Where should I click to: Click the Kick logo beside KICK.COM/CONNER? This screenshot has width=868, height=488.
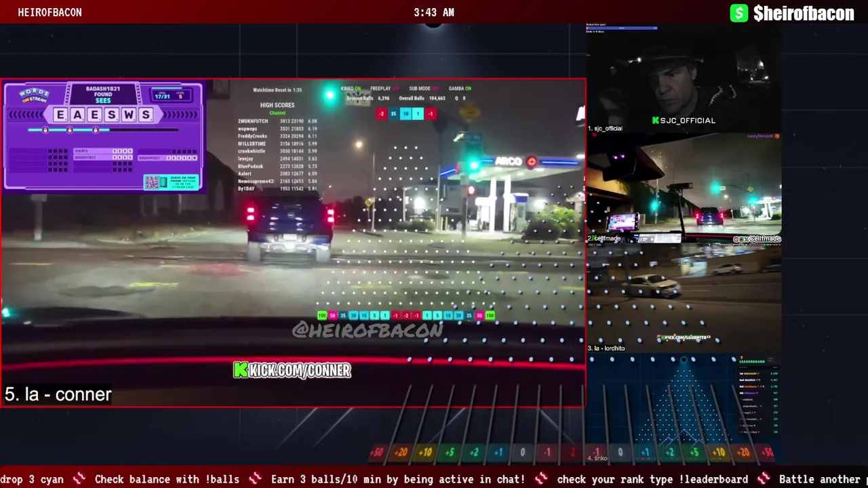click(240, 370)
